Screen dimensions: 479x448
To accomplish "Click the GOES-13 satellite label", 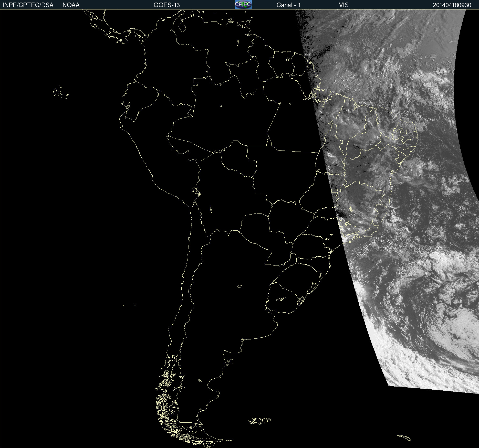I will click(x=167, y=5).
